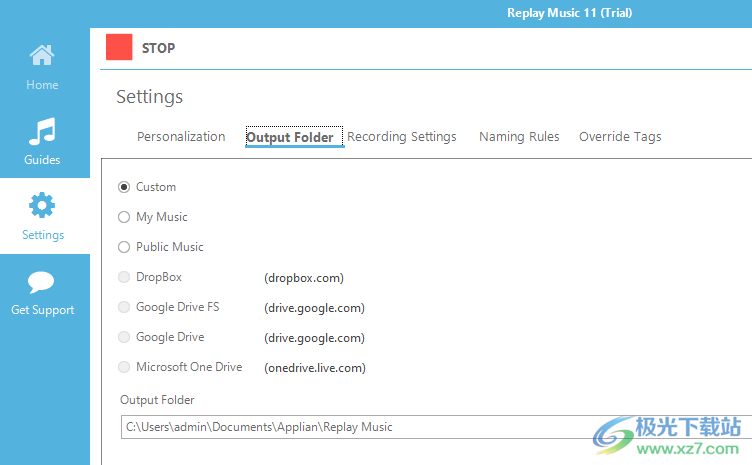Select the DropBox radio option
Viewport: 752px width, 465px height.
coord(124,277)
